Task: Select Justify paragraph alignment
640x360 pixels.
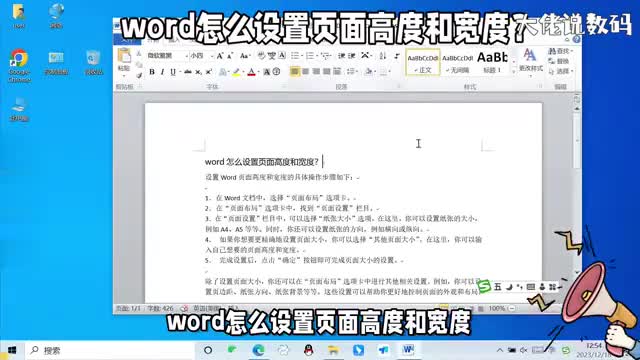Action: click(327, 72)
